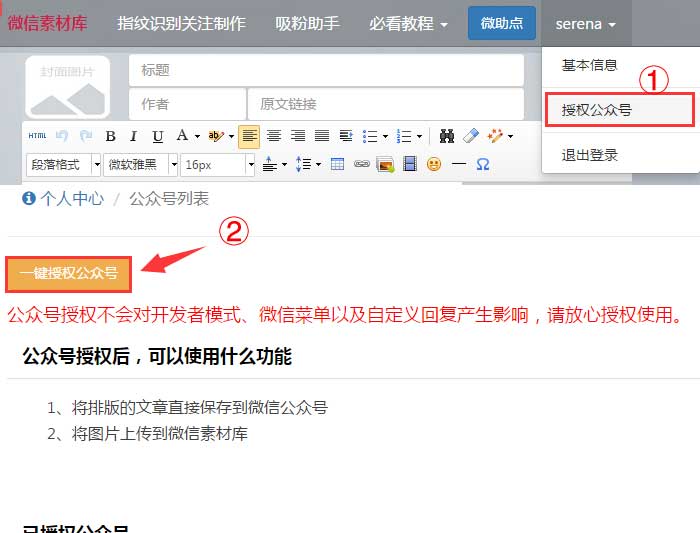This screenshot has height=533, width=700.
Task: Insert ordered numbered list
Action: pos(404,136)
